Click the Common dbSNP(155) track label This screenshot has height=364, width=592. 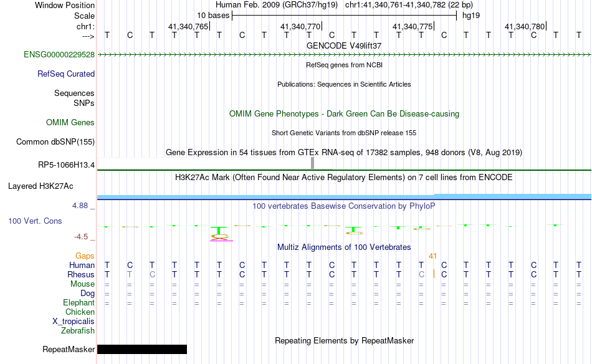(55, 141)
